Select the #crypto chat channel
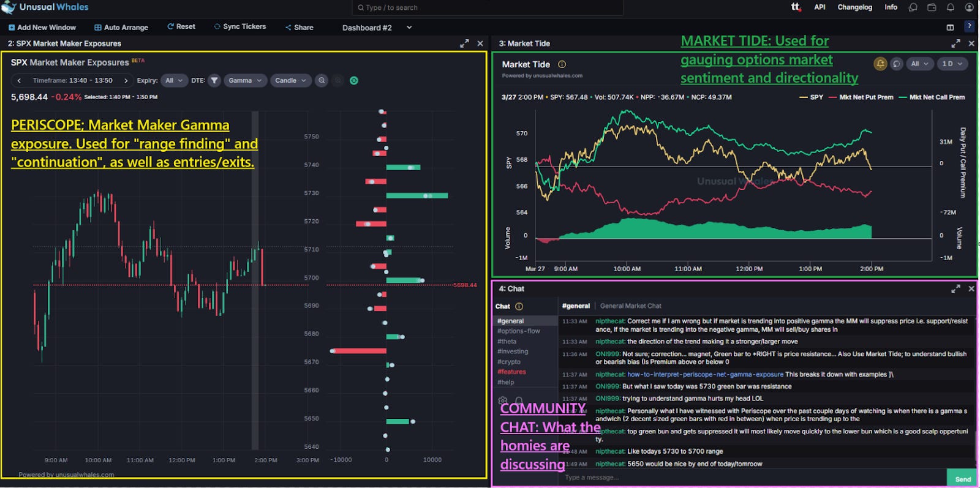The image size is (980, 488). pos(509,362)
